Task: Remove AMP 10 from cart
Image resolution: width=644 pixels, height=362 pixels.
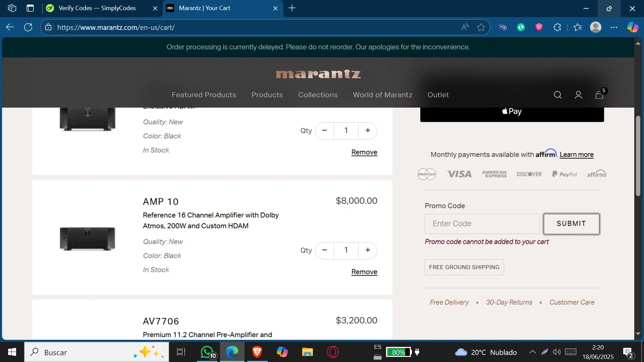Action: coord(364,272)
